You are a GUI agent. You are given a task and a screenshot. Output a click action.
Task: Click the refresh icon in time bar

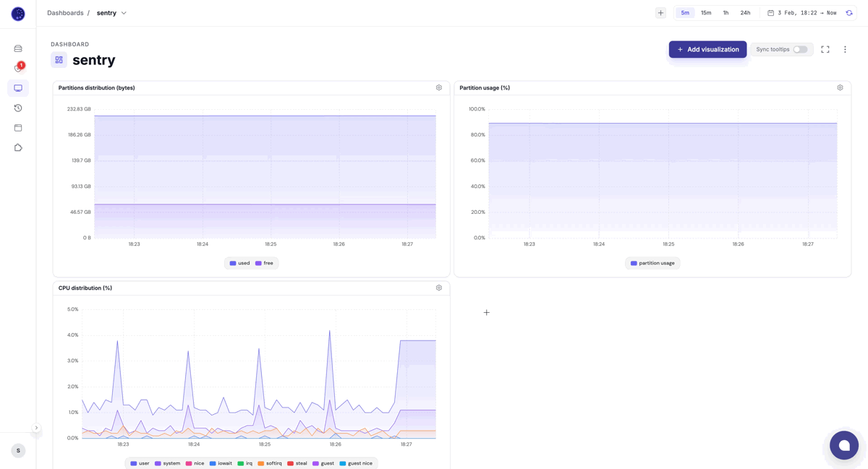[849, 13]
